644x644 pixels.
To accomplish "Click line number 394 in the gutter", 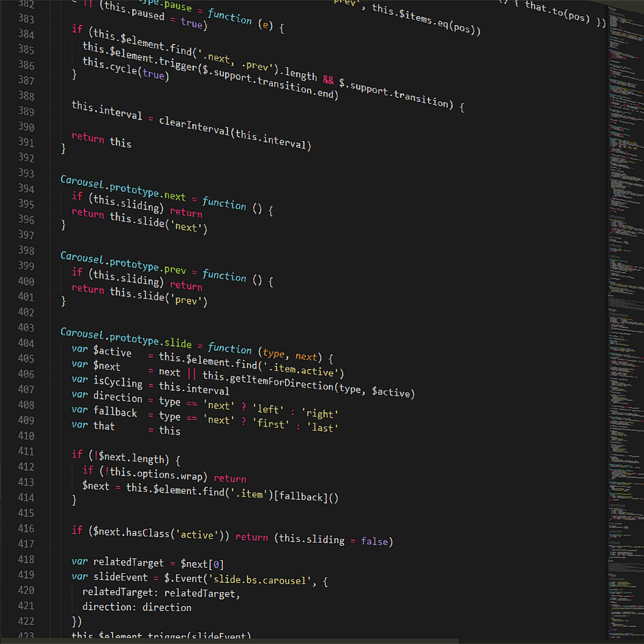I will pos(26,188).
